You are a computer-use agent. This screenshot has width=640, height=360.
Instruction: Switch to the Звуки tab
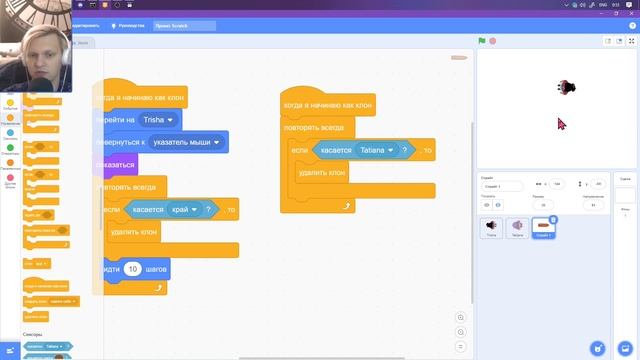coord(83,43)
